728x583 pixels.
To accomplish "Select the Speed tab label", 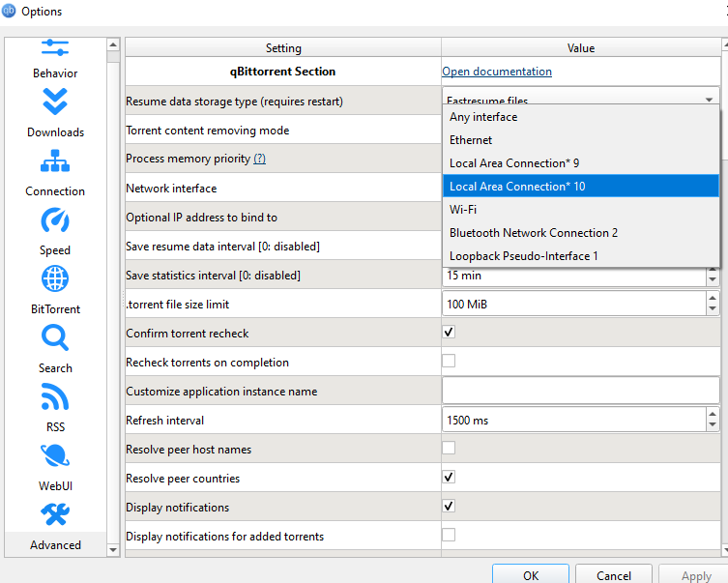I will (x=55, y=250).
